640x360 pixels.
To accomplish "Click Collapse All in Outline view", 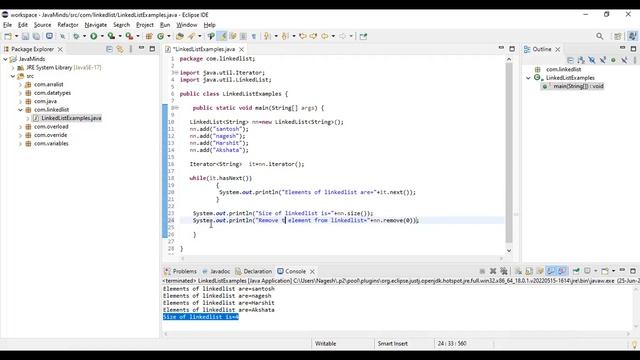I will tap(570, 60).
